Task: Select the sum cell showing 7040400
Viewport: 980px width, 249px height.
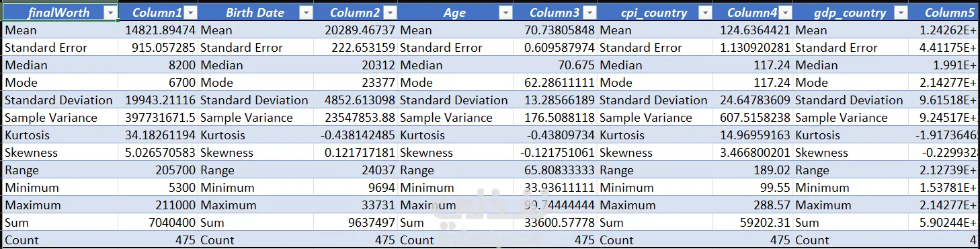Action: click(x=159, y=223)
